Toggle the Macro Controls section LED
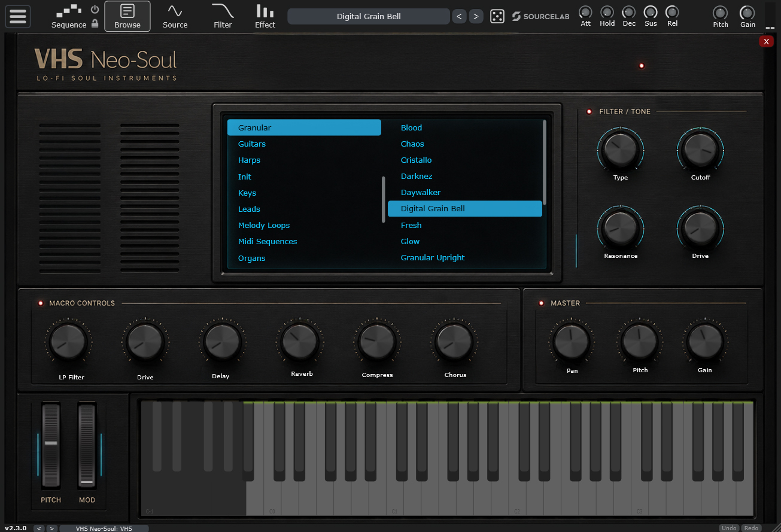 pyautogui.click(x=41, y=303)
